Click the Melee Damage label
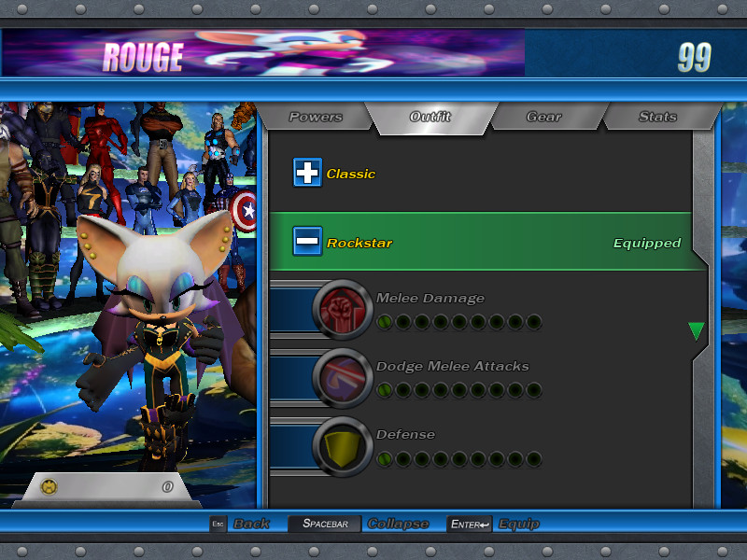The image size is (747, 560). click(430, 298)
